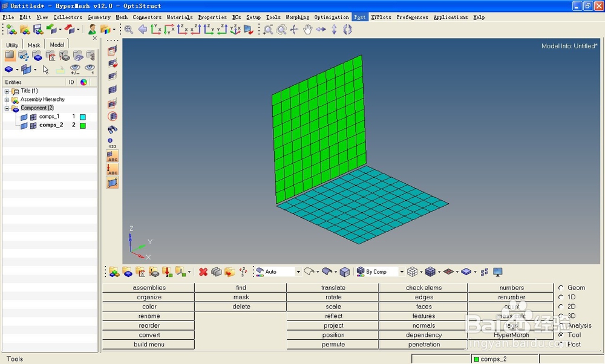
Task: Open the shaded geometry style dropdown arrow
Action: (336, 272)
